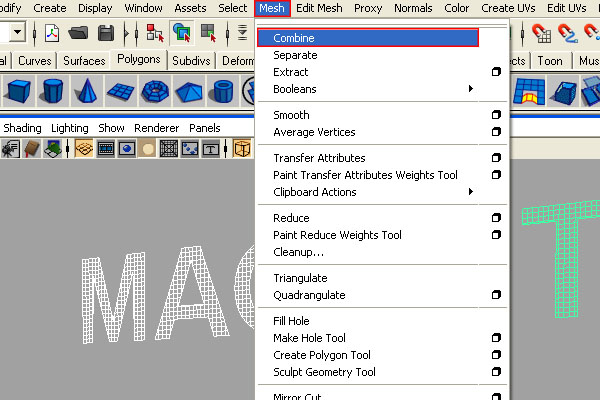Click the New Scene document icon
The image size is (600, 400).
click(52, 33)
